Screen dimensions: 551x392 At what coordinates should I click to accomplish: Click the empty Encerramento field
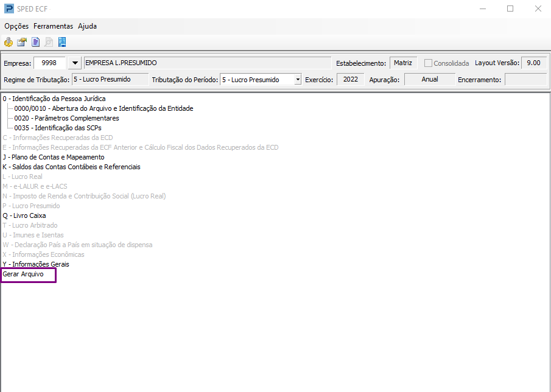pyautogui.click(x=525, y=79)
